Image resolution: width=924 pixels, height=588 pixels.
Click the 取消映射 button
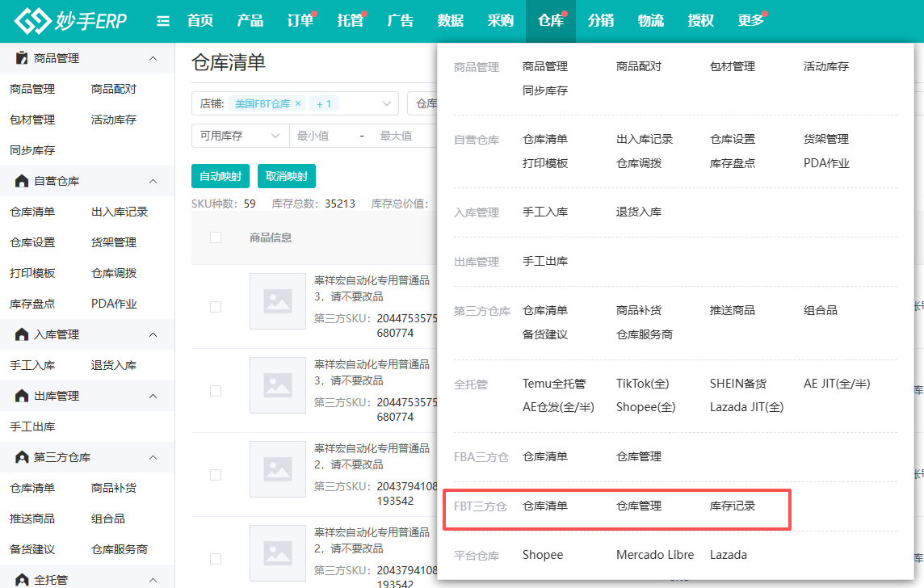pyautogui.click(x=287, y=176)
